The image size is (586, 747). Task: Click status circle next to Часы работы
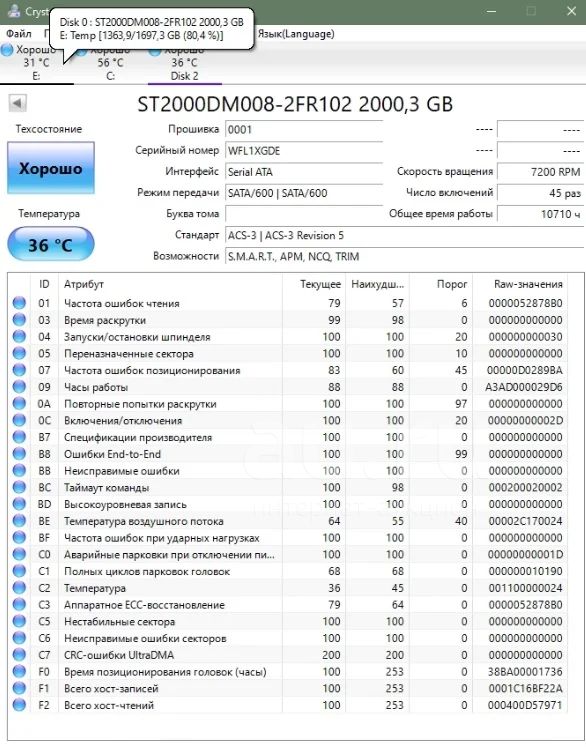(19, 387)
